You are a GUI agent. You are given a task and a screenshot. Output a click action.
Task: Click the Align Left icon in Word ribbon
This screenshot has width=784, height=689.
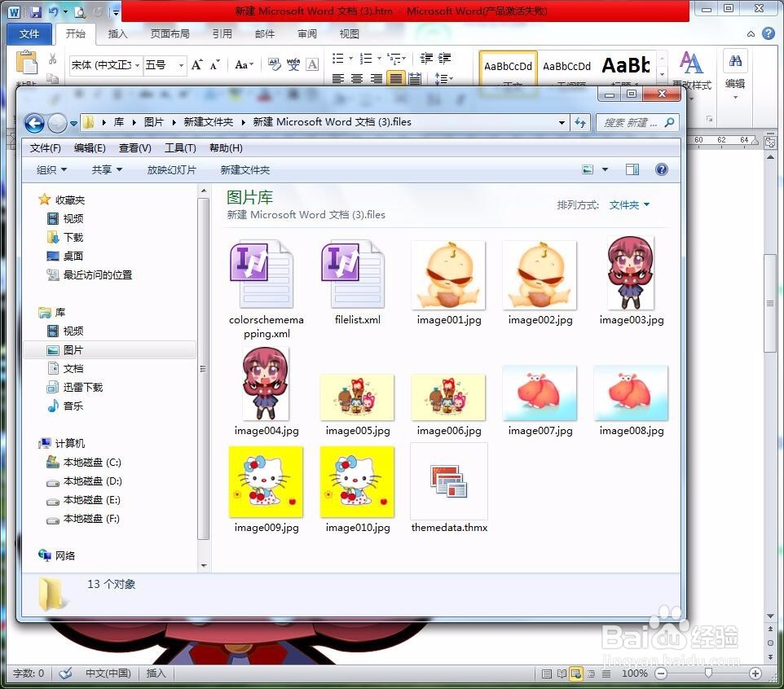pos(338,78)
